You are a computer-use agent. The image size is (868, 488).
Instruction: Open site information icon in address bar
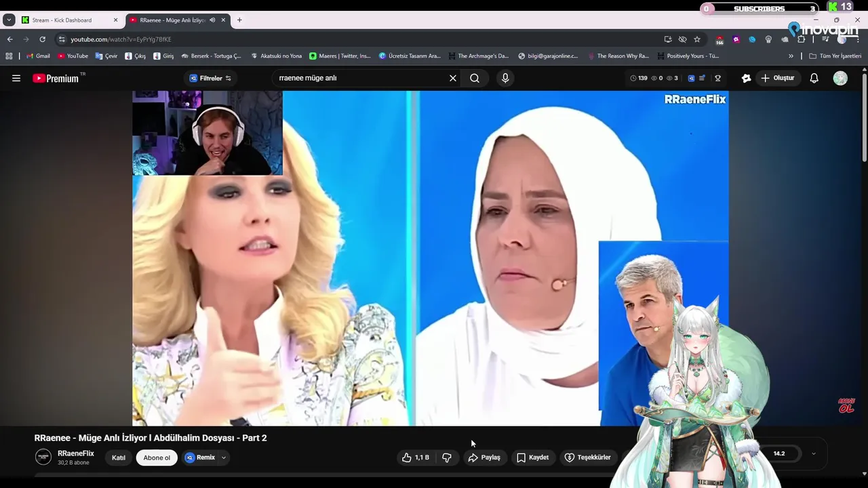click(x=62, y=39)
